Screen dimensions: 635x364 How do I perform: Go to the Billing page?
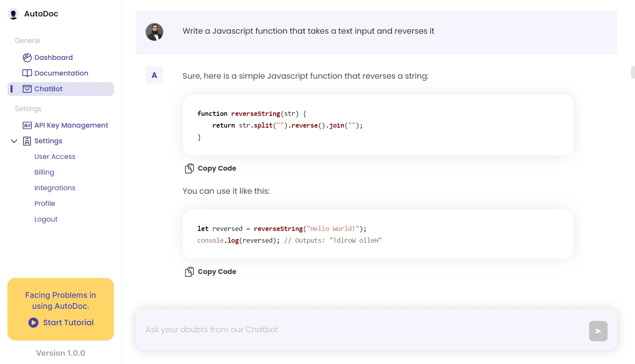click(x=44, y=172)
